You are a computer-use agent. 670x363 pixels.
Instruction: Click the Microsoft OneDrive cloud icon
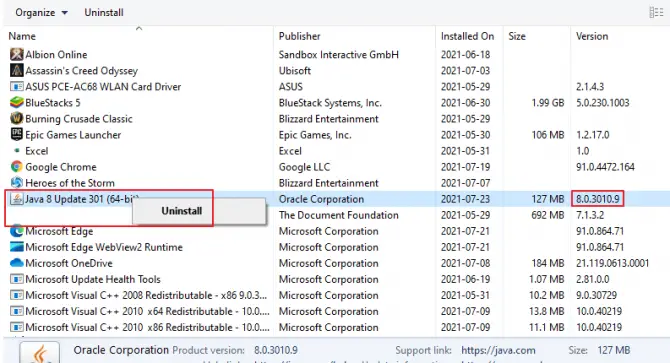point(16,263)
